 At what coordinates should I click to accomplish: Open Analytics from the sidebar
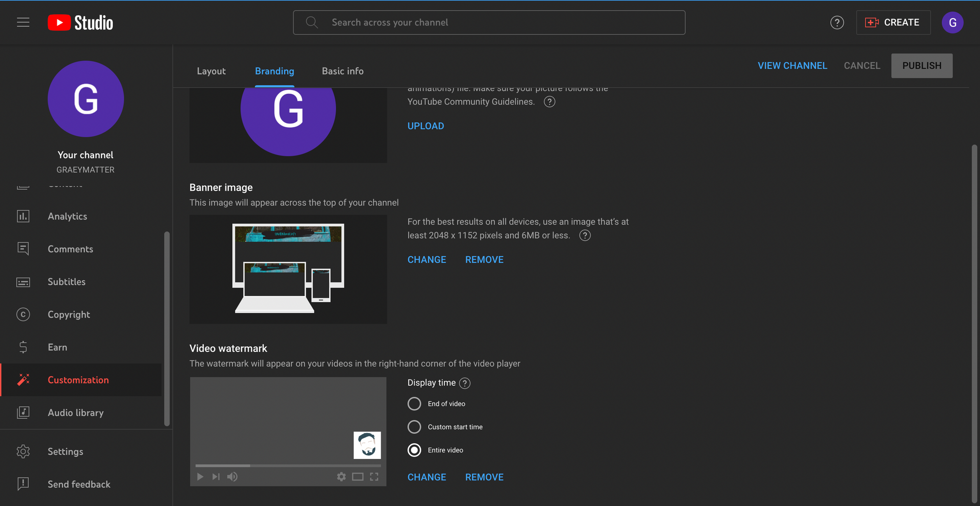click(x=67, y=216)
